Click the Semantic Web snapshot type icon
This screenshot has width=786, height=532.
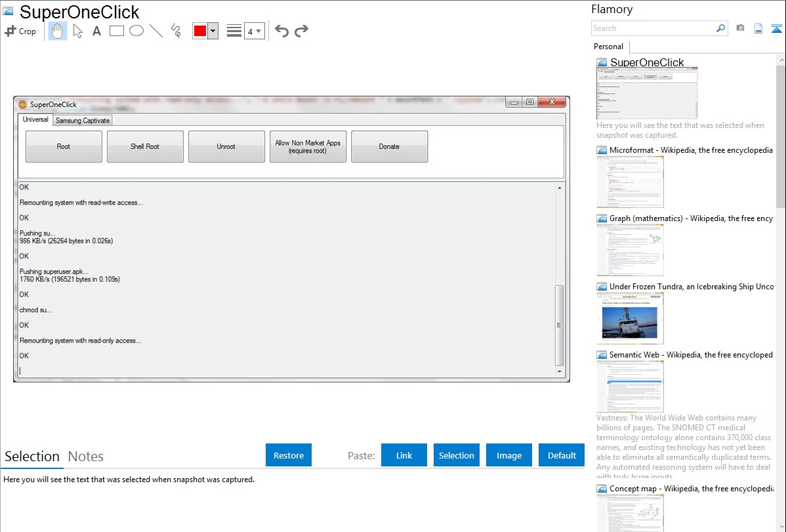602,355
